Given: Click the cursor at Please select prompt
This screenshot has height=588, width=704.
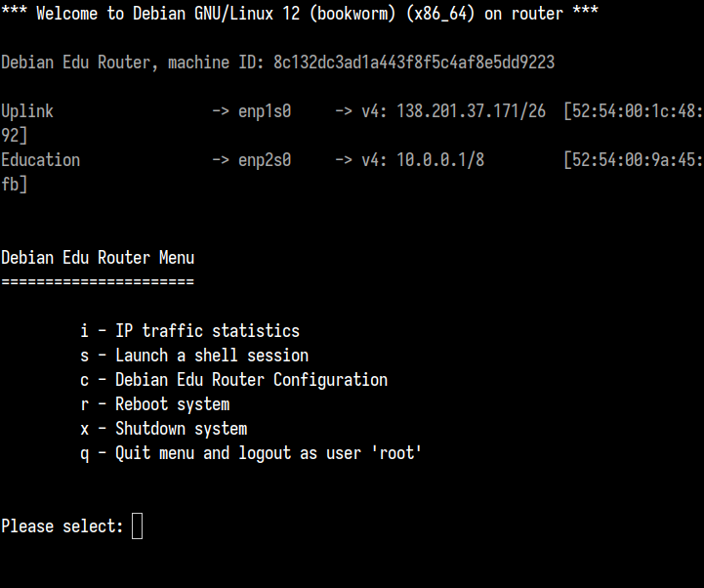Looking at the screenshot, I should pos(137,526).
